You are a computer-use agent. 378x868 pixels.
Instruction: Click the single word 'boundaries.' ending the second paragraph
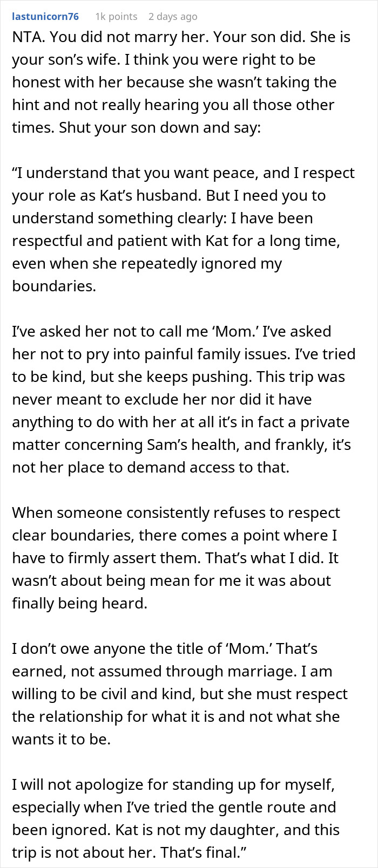click(54, 286)
